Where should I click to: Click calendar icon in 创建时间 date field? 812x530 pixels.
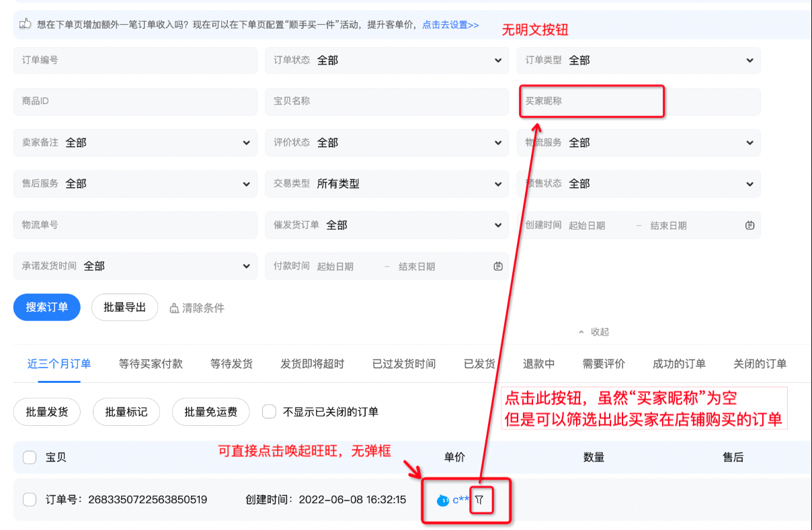pyautogui.click(x=749, y=226)
